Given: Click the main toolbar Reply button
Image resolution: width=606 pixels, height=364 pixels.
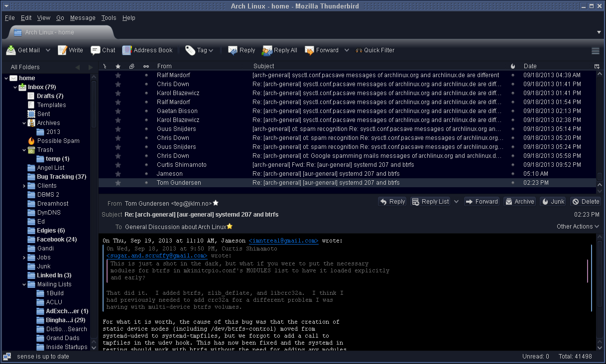Looking at the screenshot, I should (242, 50).
